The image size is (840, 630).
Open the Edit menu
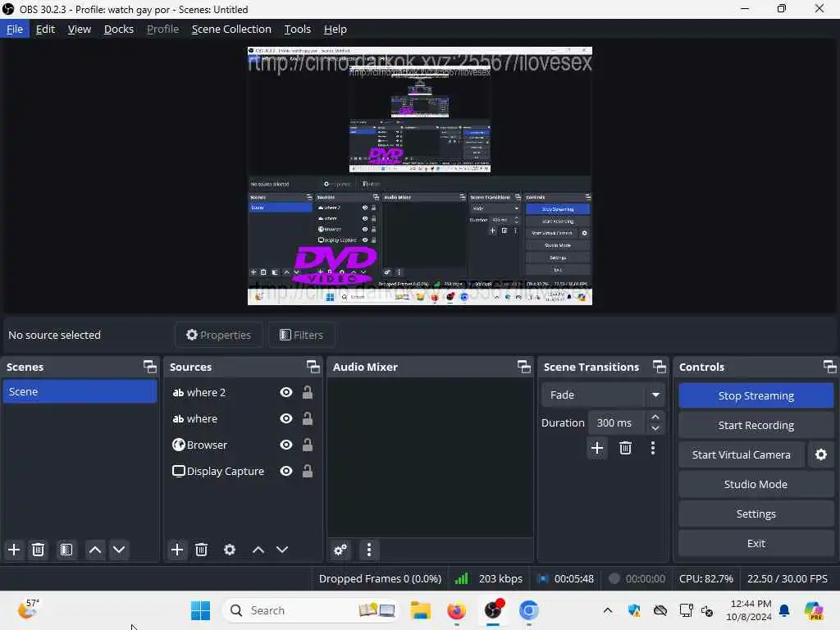tap(46, 29)
